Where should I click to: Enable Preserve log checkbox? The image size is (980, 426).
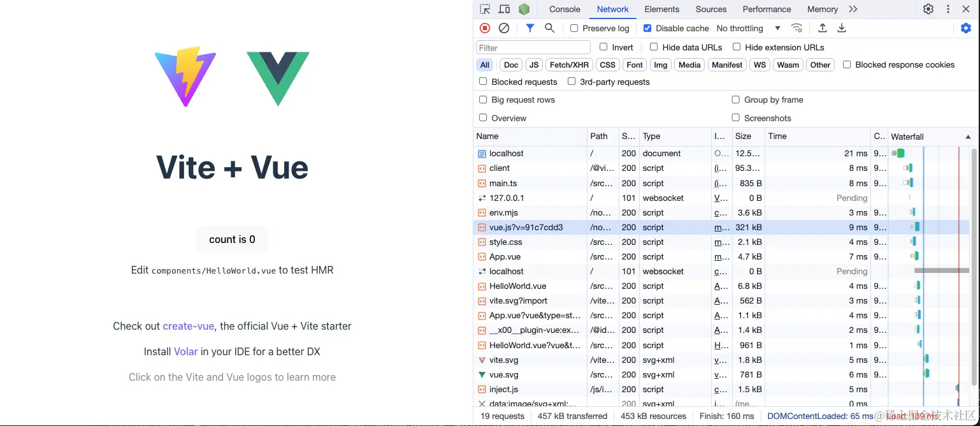(x=574, y=28)
